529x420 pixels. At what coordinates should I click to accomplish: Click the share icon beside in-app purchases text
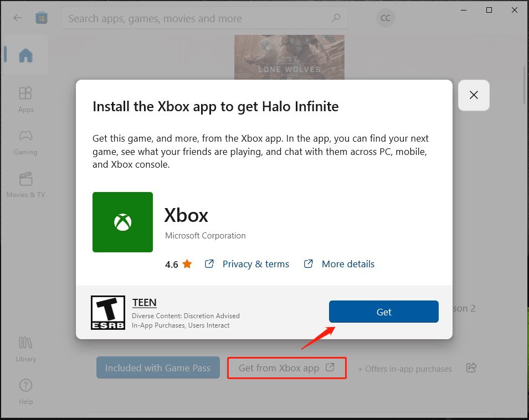coord(471,367)
